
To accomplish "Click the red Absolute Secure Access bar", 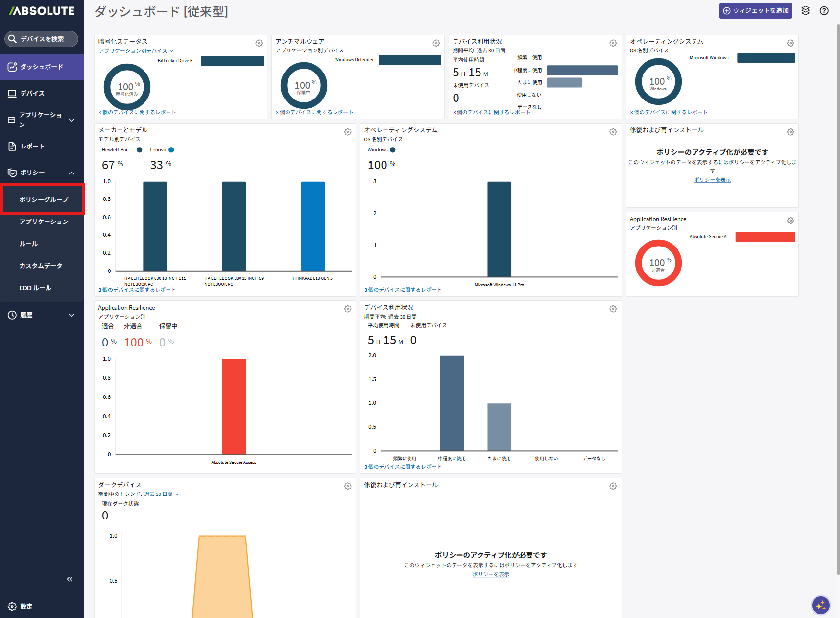I will point(234,406).
